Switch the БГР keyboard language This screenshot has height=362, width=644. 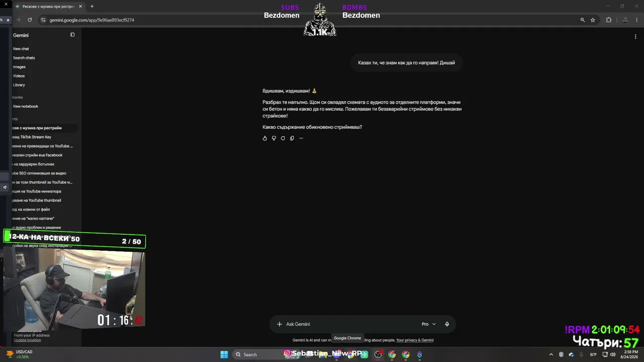pos(593,354)
